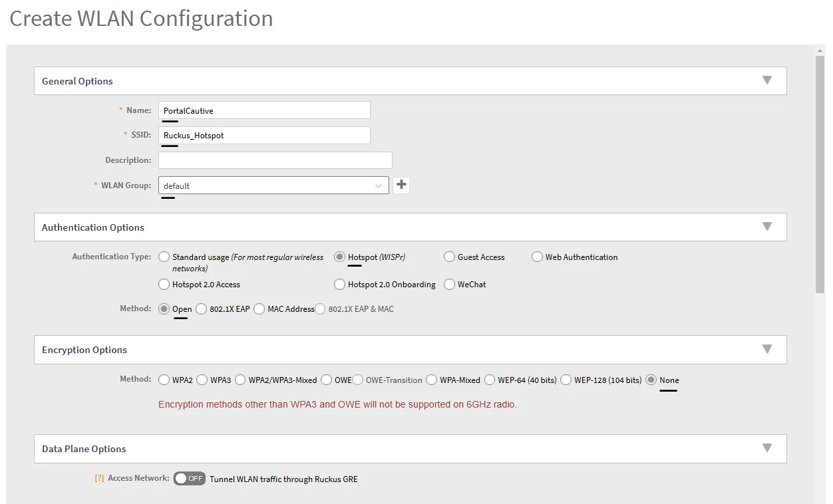Select WEP-64 (40 bits) encryption
The height and width of the screenshot is (504, 833).
point(490,380)
